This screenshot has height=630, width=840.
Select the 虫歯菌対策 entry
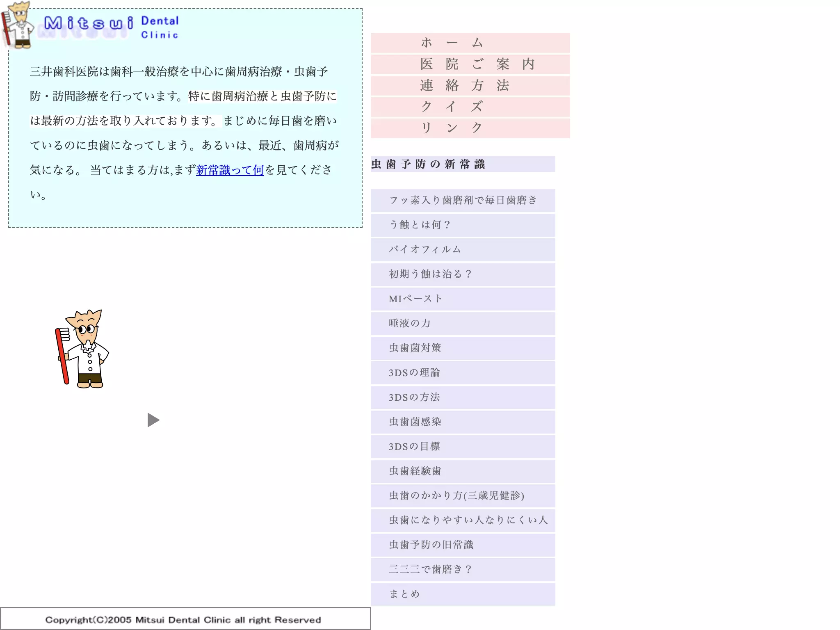(x=463, y=348)
